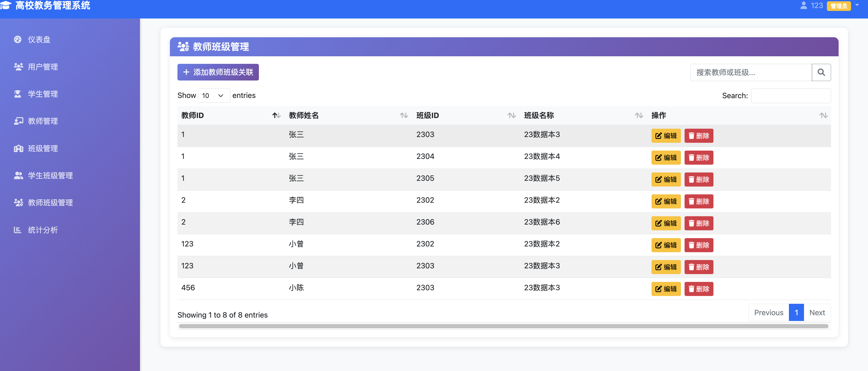Click the user avatar icon next to 123
Viewport: 868px width, 371px height.
(803, 5)
